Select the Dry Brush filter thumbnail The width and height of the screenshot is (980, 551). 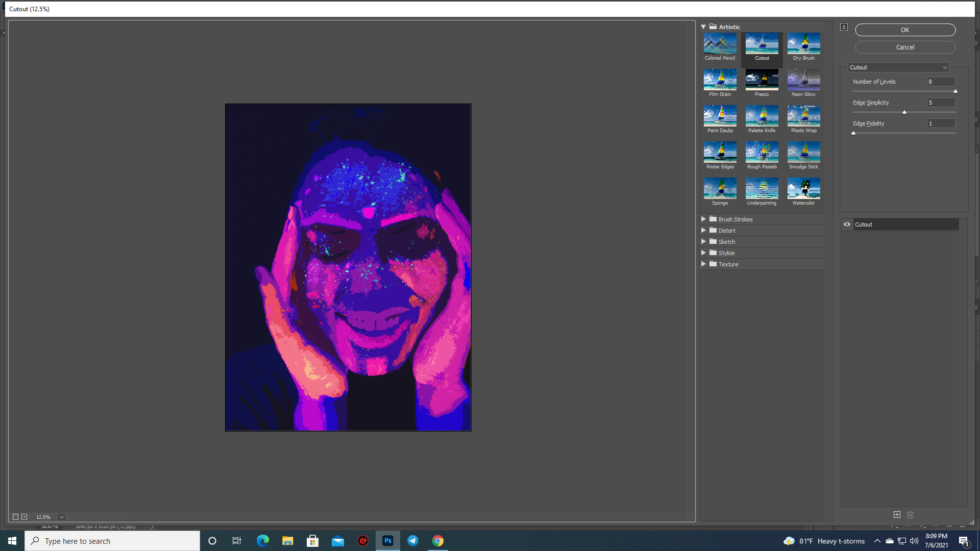(x=803, y=44)
